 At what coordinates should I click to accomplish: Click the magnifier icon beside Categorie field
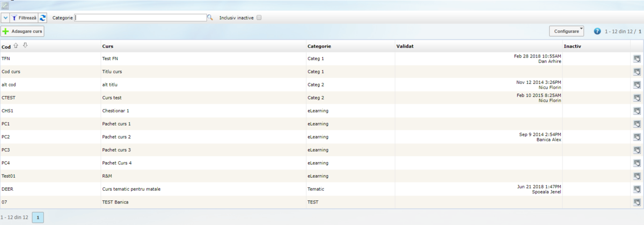(x=210, y=18)
